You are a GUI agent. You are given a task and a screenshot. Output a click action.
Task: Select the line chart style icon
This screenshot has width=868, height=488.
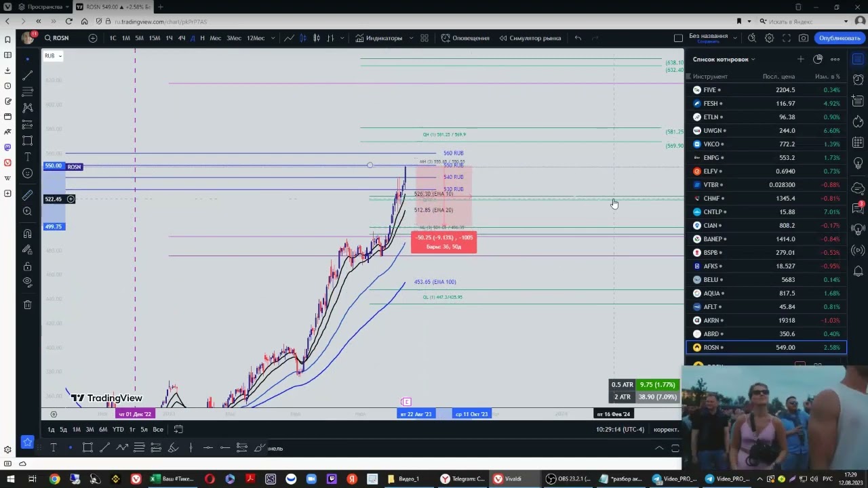pos(290,38)
